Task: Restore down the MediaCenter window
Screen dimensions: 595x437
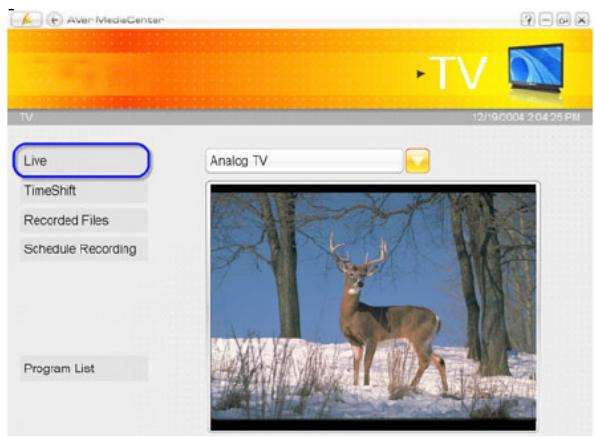Action: pos(564,19)
